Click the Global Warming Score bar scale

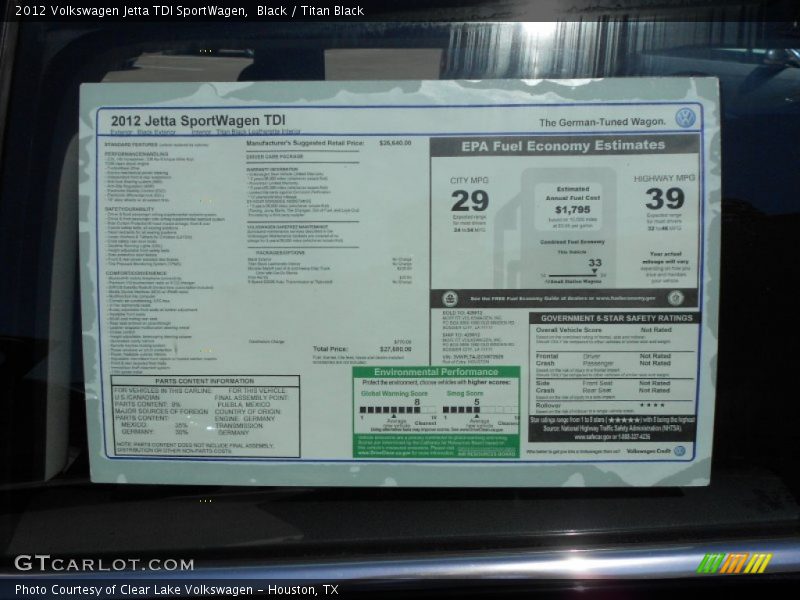(x=398, y=410)
